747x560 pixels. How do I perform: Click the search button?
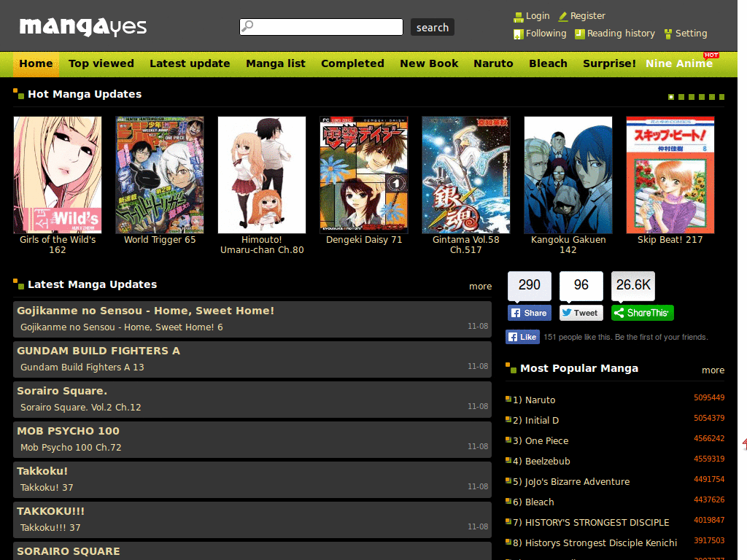432,27
